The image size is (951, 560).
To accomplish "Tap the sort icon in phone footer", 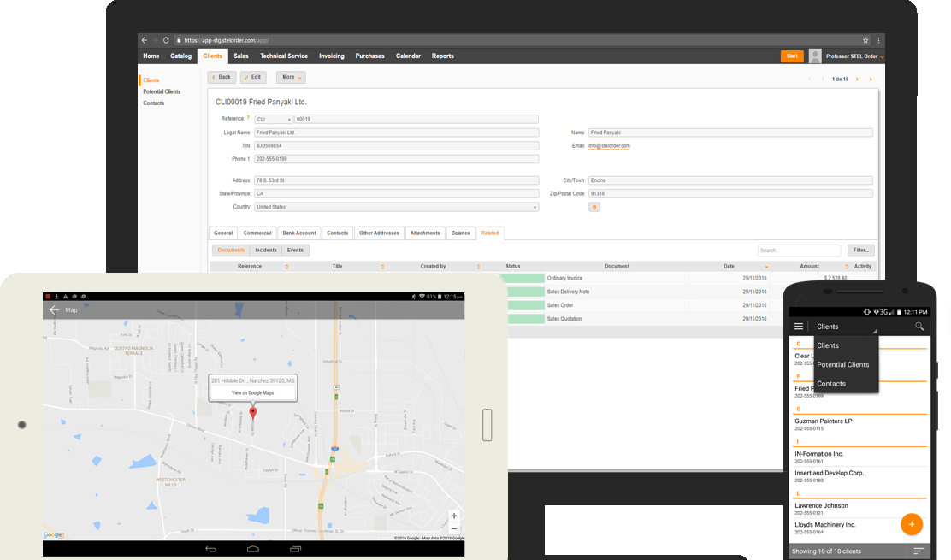I will pos(919,551).
